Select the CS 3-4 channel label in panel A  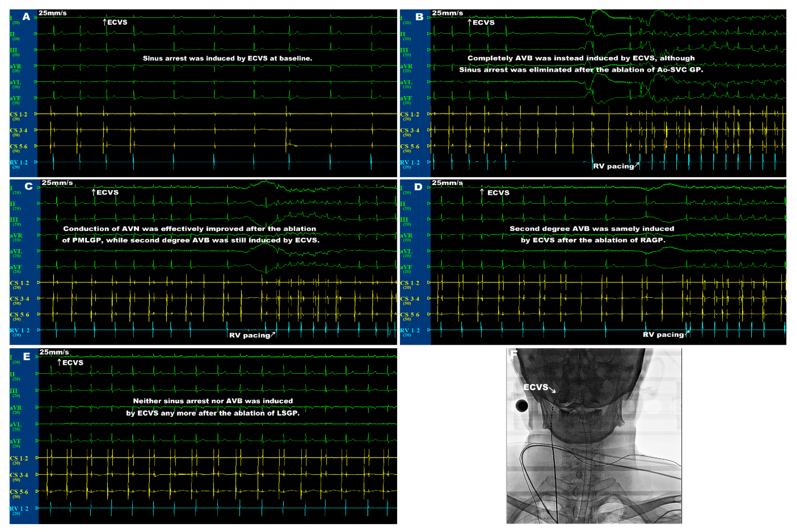point(19,131)
